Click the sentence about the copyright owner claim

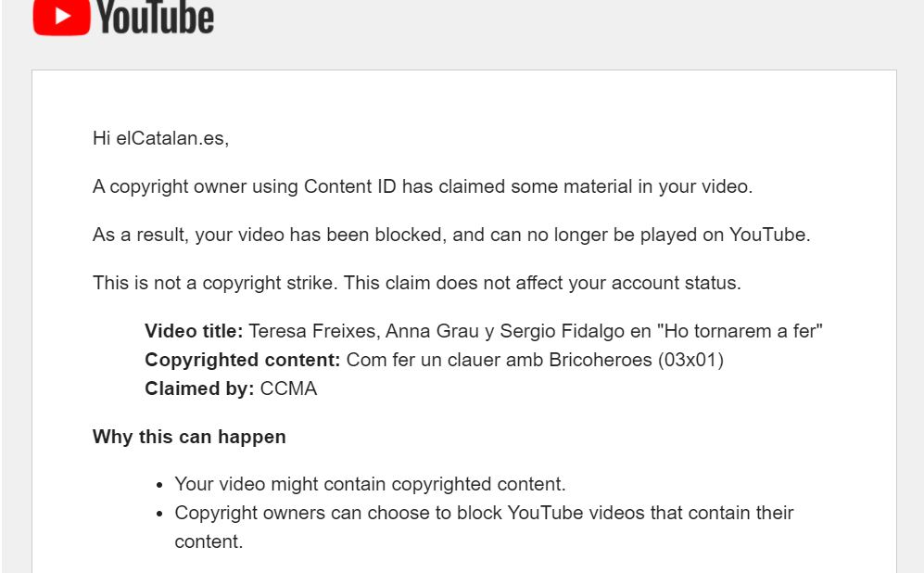pos(423,186)
